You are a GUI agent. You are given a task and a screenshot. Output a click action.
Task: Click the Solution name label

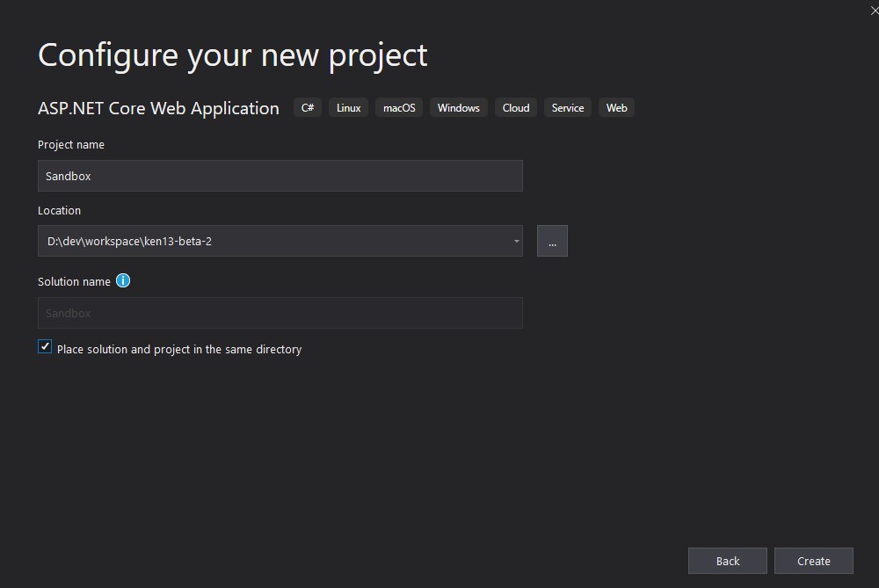pyautogui.click(x=74, y=281)
